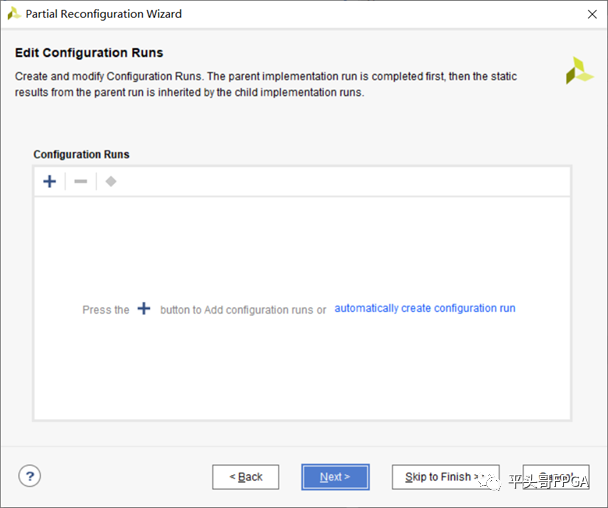Open help with the question mark button

(29, 476)
